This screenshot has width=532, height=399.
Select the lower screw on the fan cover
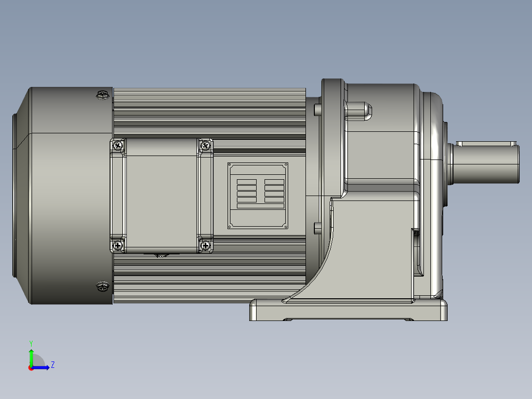coord(103,286)
